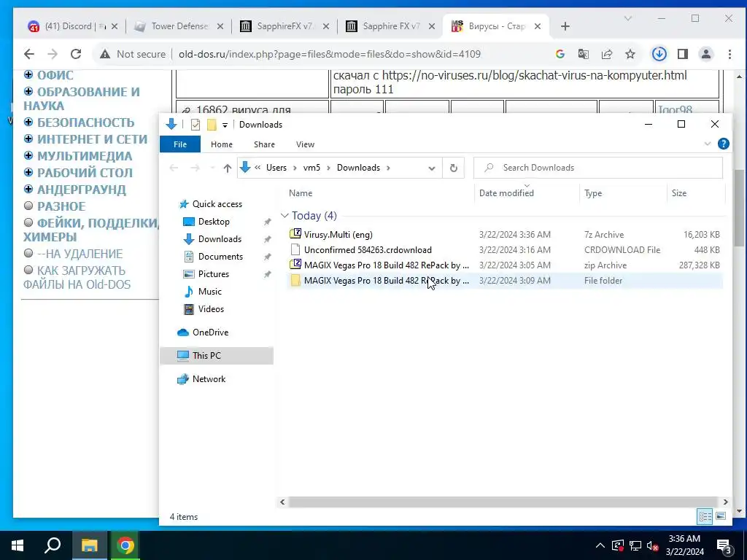Screen dimensions: 747x560
Task: Select the MAGIX Vegas Pro zip Archive
Action: (x=505, y=265)
